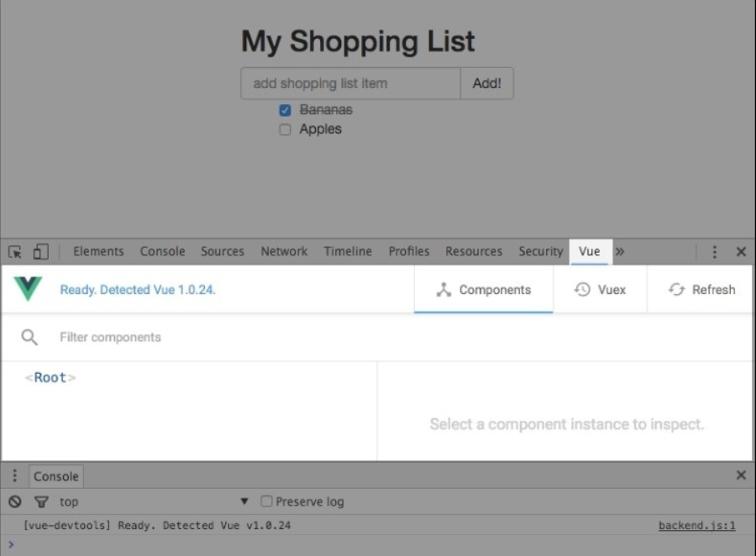This screenshot has width=756, height=556.
Task: Enable the Preserve log checkbox
Action: [x=266, y=501]
